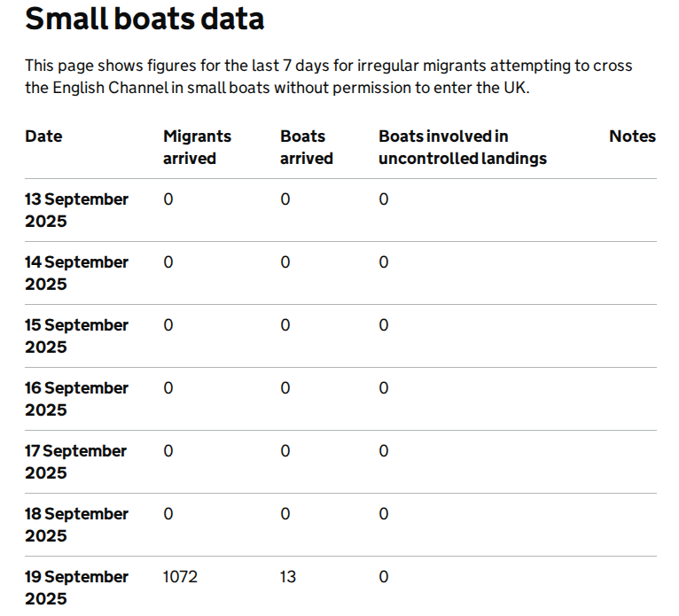Select the 14 September 2025 row label
Viewport: 679px width, 616px height.
point(76,273)
